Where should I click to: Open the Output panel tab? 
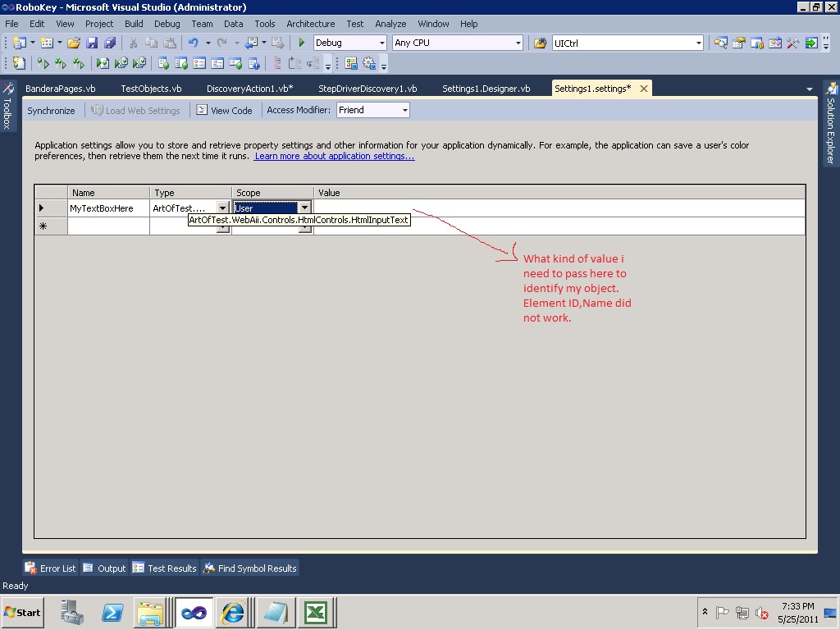(x=104, y=568)
